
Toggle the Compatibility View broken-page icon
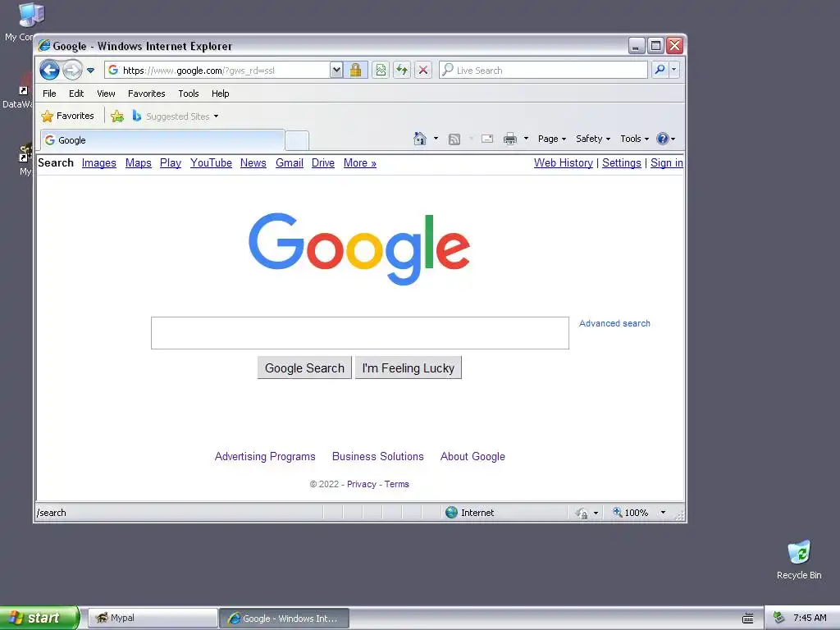coord(381,70)
